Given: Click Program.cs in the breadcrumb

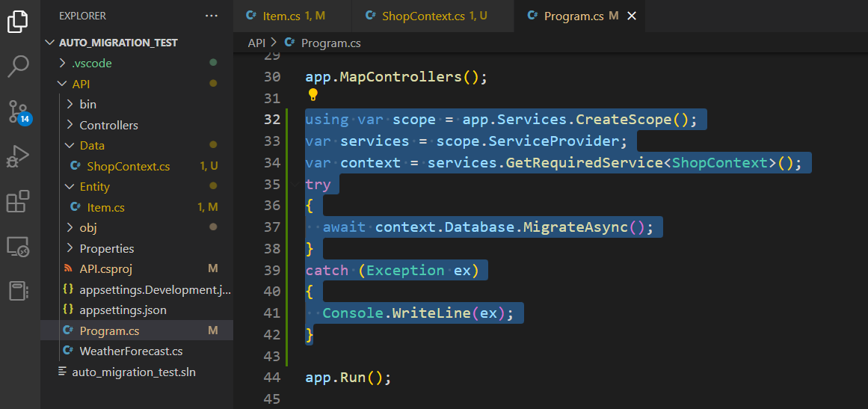Looking at the screenshot, I should pos(331,43).
